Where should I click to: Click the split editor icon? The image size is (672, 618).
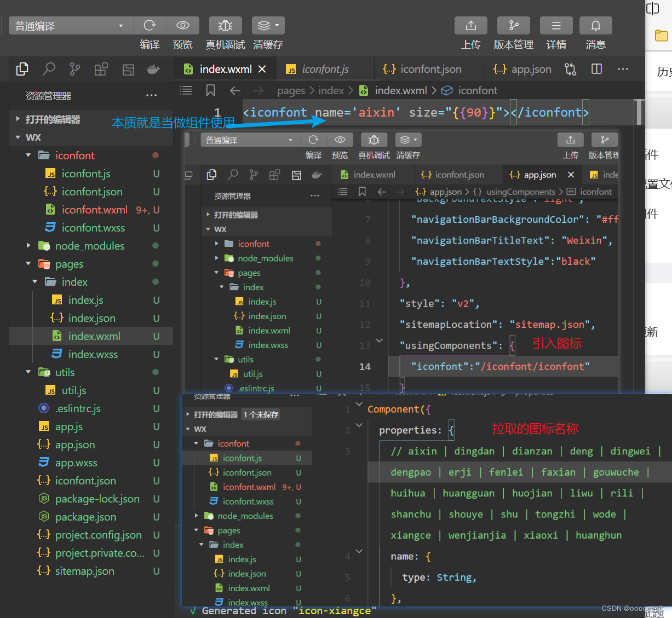tap(597, 69)
